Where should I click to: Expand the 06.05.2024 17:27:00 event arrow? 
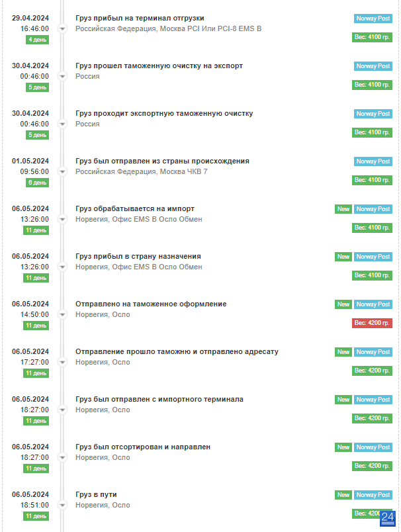coord(62,363)
